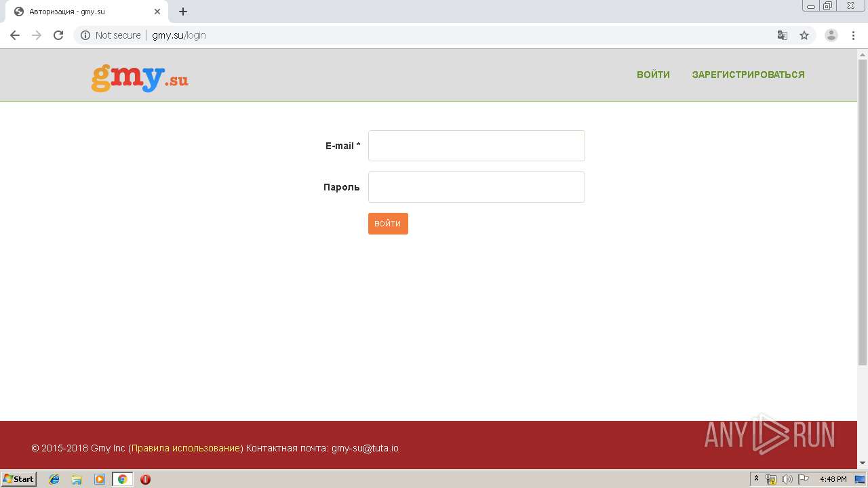Open the Chrome profile avatar
This screenshot has width=868, height=488.
tap(831, 35)
